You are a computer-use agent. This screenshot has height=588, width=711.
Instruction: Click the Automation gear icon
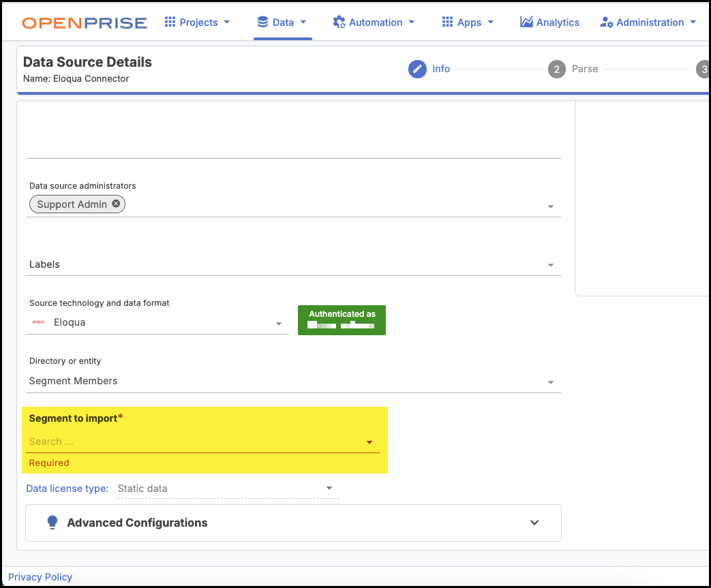[x=339, y=22]
